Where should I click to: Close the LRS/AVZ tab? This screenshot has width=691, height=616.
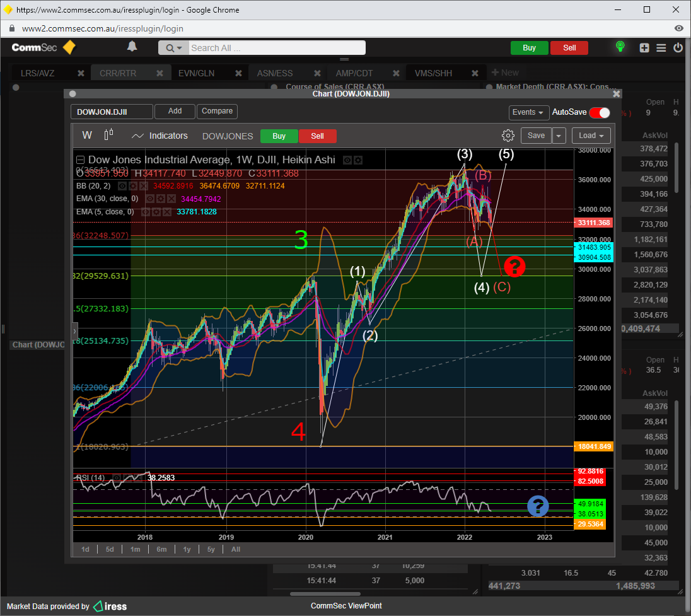tap(81, 73)
